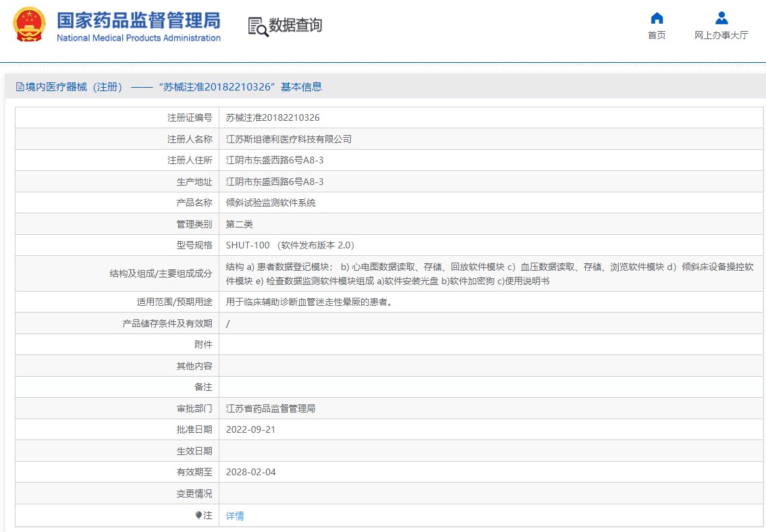The height and width of the screenshot is (532, 766).
Task: Click the 生效日期 row label
Action: pos(194,451)
